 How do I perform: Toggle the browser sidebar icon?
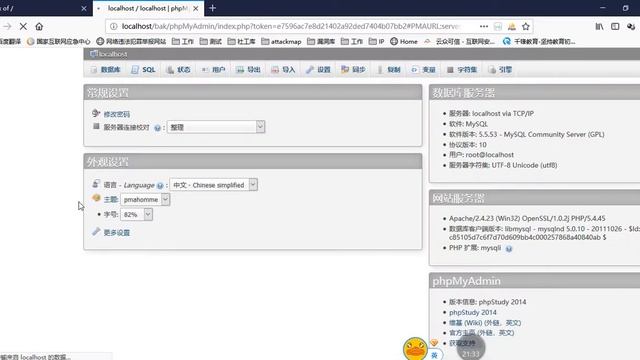tap(615, 27)
